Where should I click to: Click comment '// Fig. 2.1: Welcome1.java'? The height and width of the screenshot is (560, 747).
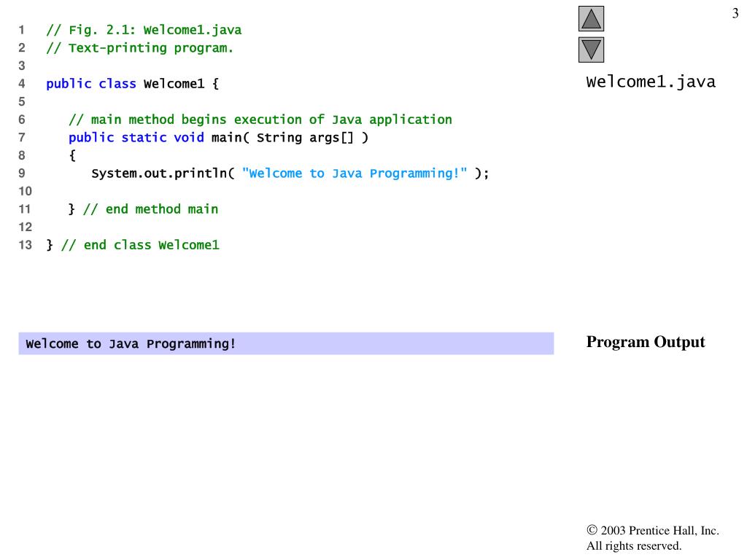coord(144,30)
